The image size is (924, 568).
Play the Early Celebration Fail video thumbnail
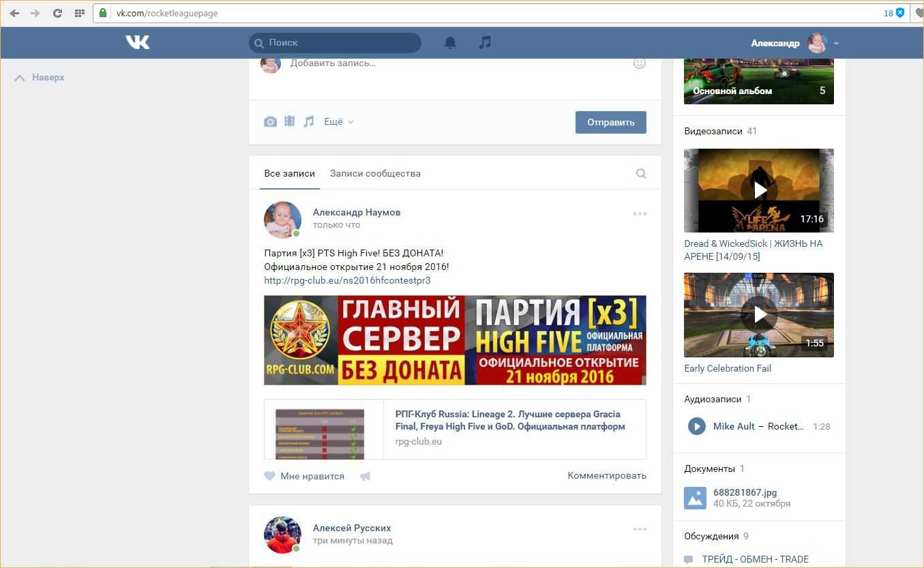point(759,315)
